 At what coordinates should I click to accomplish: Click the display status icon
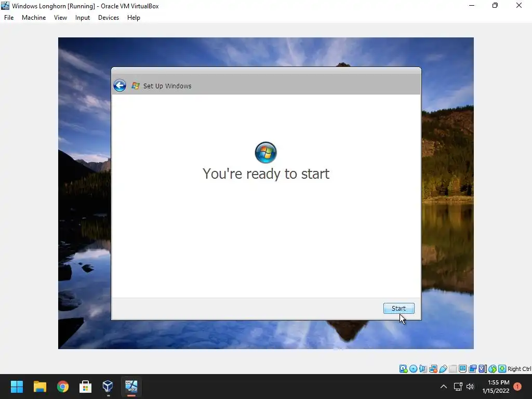click(462, 369)
